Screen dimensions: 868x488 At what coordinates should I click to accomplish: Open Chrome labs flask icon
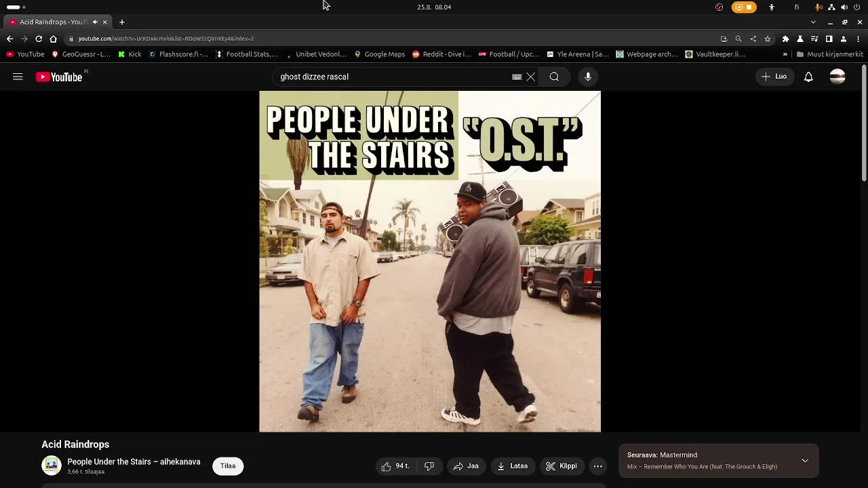click(800, 39)
